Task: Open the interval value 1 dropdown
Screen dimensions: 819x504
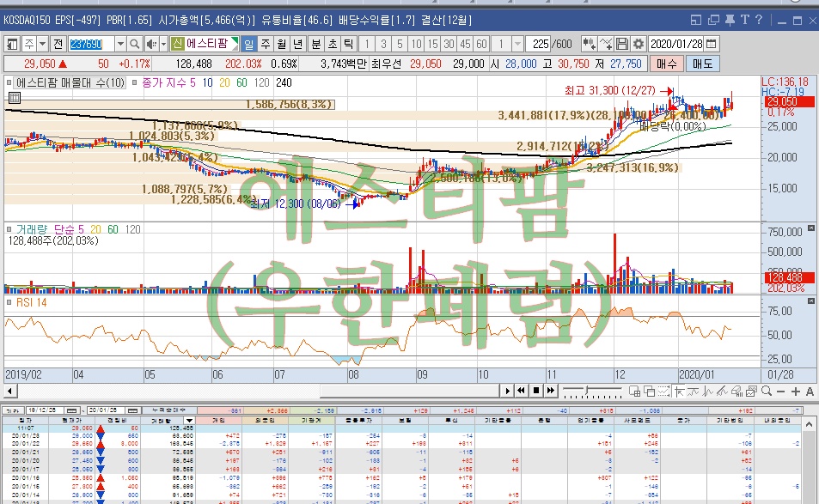Action: pyautogui.click(x=517, y=44)
